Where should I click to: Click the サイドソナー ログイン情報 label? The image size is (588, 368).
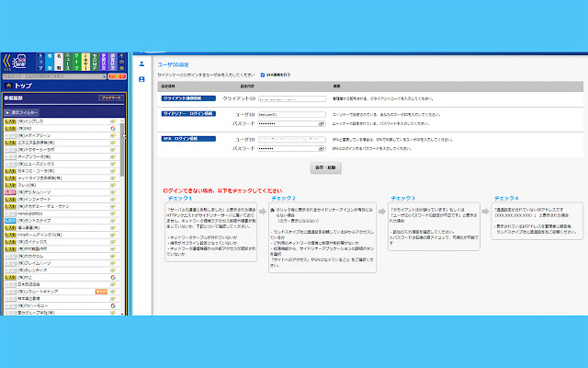188,114
